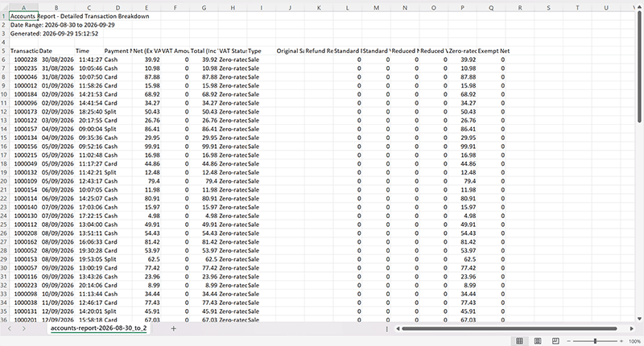Click zero-rated value 79.4 in column P
Viewport: 644px width, 346px height.
462,181
